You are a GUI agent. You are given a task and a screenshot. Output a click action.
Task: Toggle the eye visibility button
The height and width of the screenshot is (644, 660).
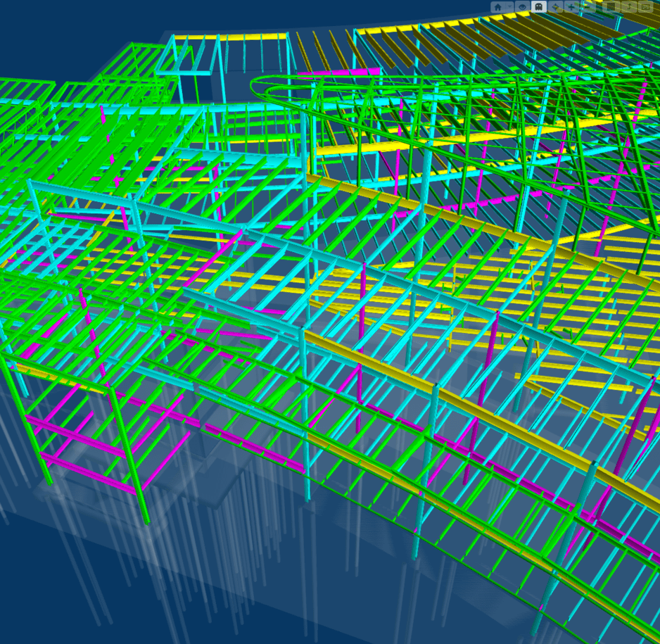point(522,7)
